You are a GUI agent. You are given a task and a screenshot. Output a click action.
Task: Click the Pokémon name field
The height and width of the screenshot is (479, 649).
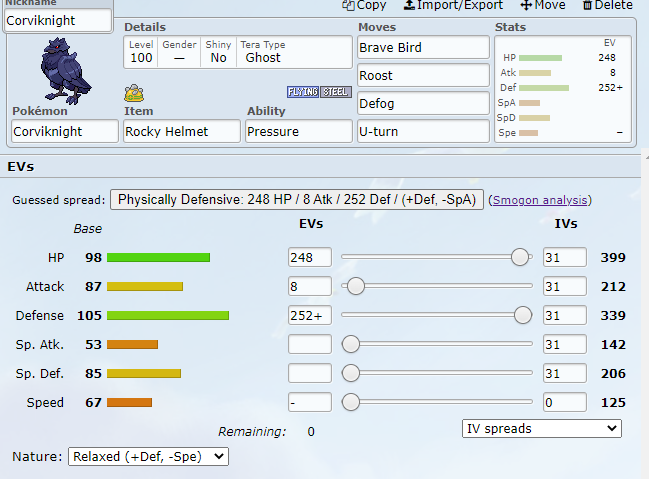(65, 131)
